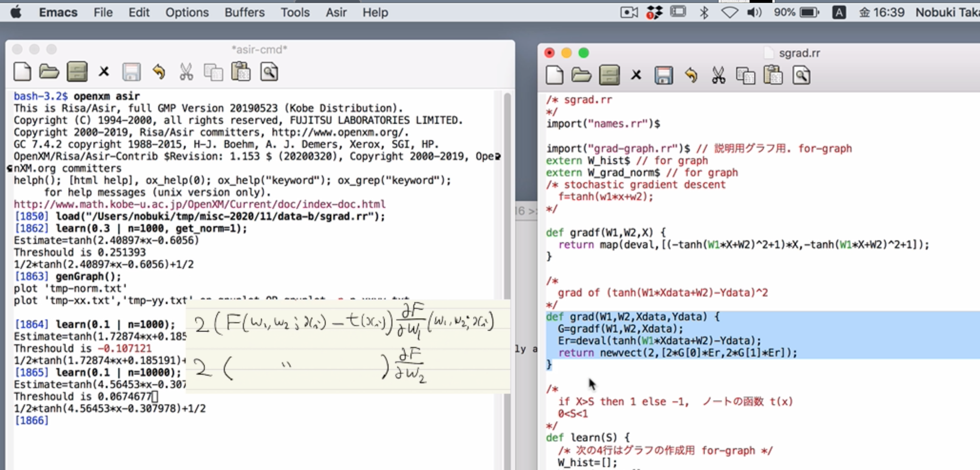Click New File icon in asir-cmd toolbar
Screen dimensions: 980x470
(x=22, y=72)
